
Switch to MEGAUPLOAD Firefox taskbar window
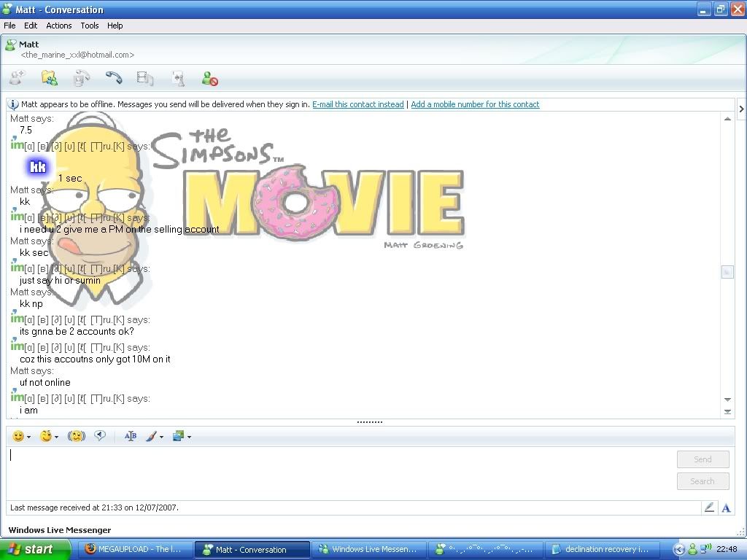pos(133,550)
